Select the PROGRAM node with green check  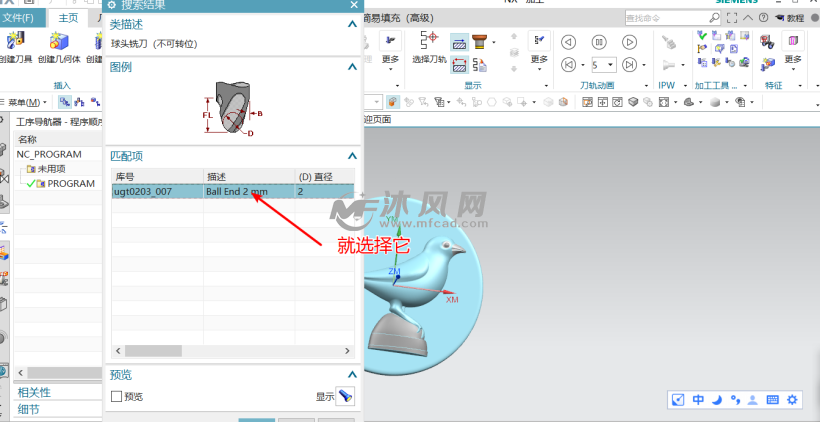tap(71, 184)
